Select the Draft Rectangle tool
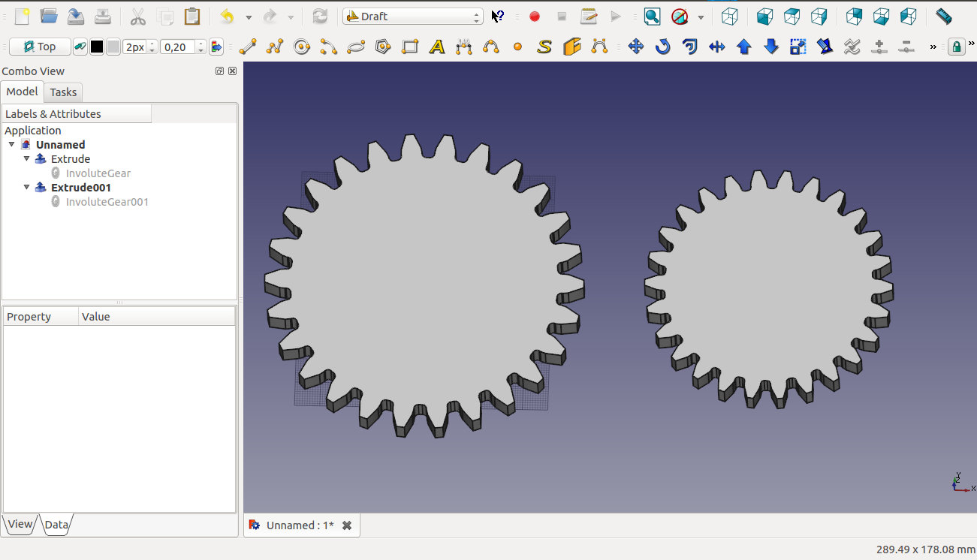 410,47
